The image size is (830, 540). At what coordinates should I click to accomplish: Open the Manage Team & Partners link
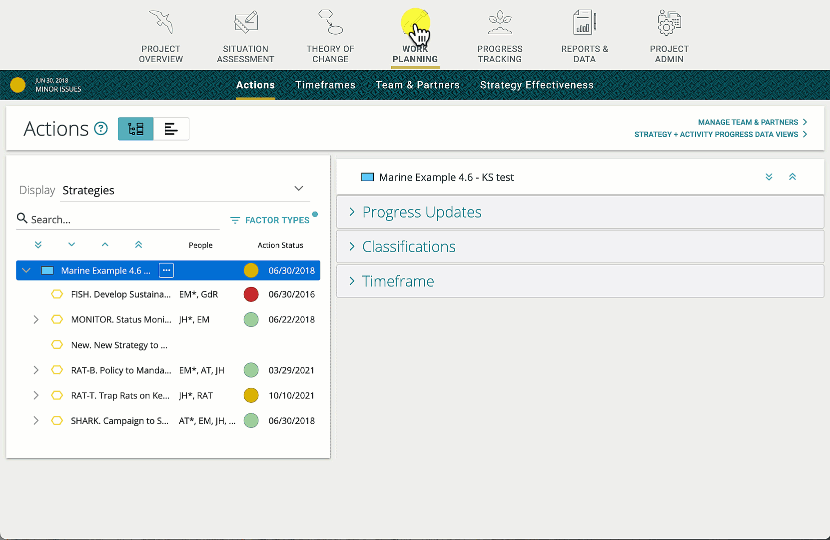pyautogui.click(x=749, y=122)
